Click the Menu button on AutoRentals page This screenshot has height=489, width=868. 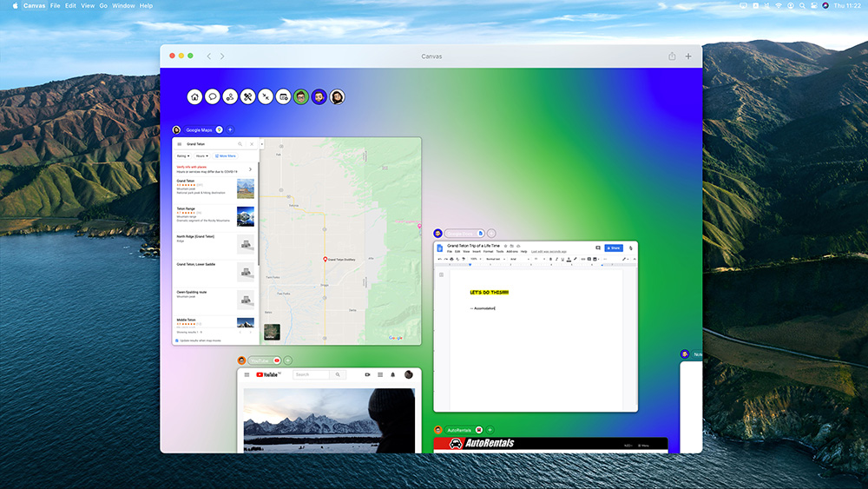(643, 446)
